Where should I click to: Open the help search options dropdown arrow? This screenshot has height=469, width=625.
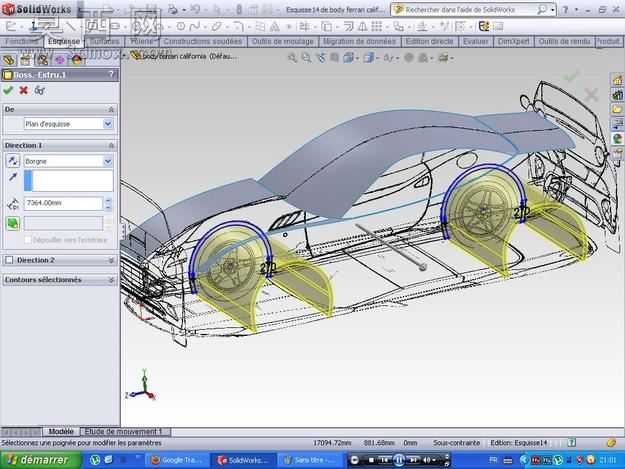pyautogui.click(x=553, y=10)
